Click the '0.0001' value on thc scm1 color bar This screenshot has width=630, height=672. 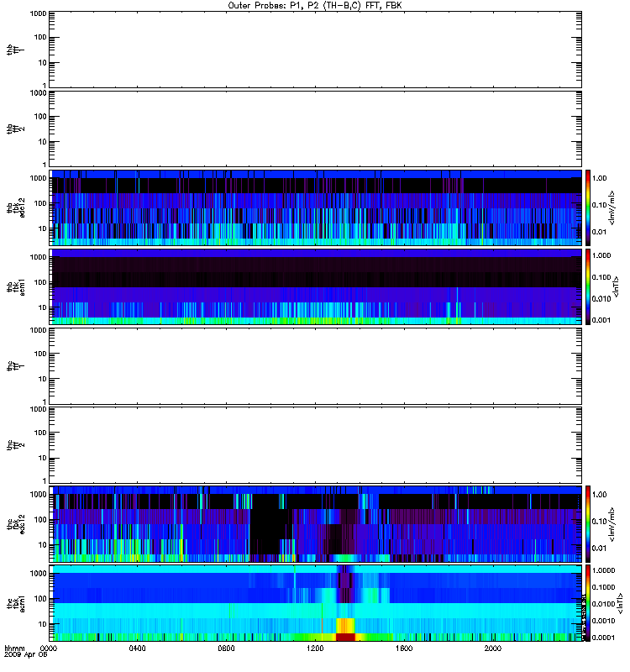pos(603,638)
